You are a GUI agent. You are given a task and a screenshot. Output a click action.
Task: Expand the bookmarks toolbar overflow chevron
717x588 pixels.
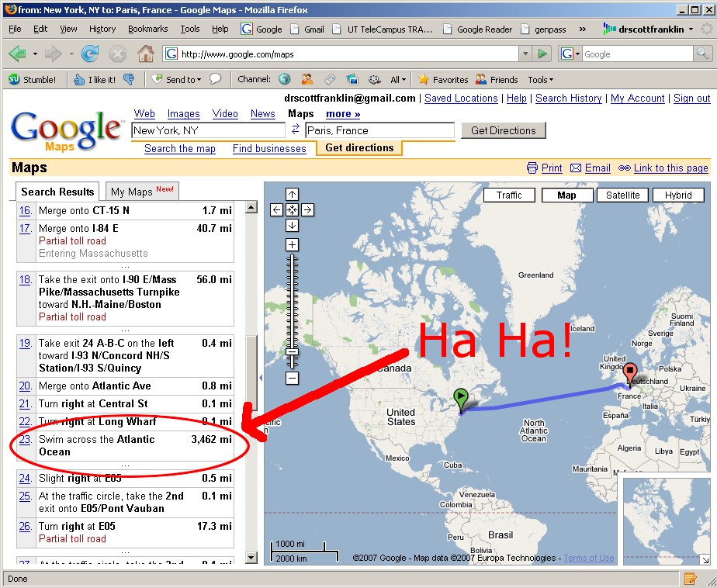pyautogui.click(x=582, y=29)
